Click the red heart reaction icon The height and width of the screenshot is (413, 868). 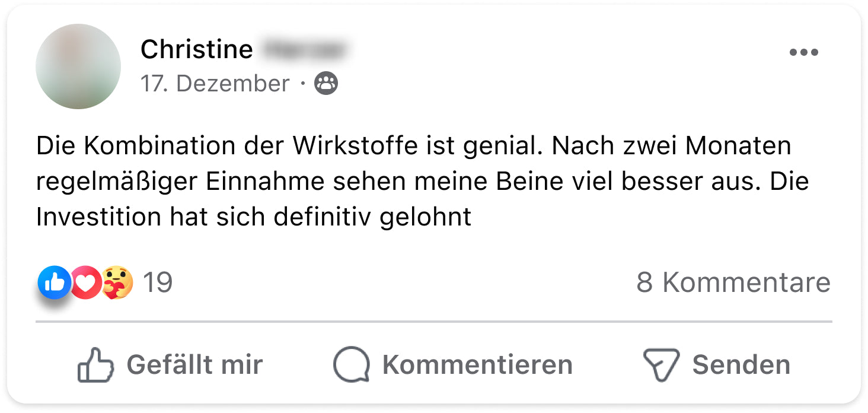pyautogui.click(x=86, y=282)
